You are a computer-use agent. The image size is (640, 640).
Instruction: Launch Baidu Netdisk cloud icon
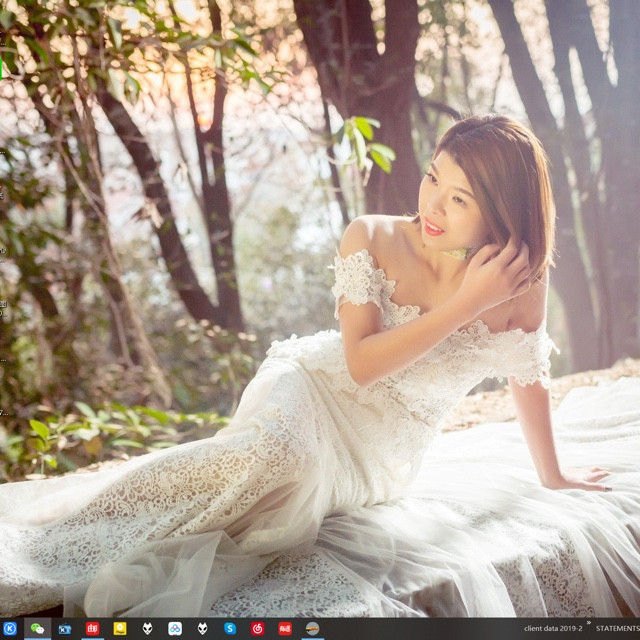[x=175, y=629]
